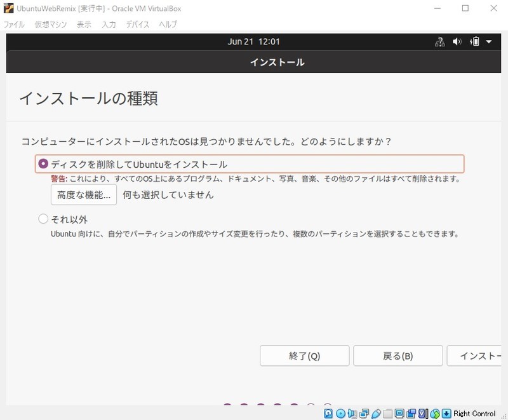This screenshot has height=420, width=508.
Task: Click the optical disk status icon
Action: [x=340, y=414]
